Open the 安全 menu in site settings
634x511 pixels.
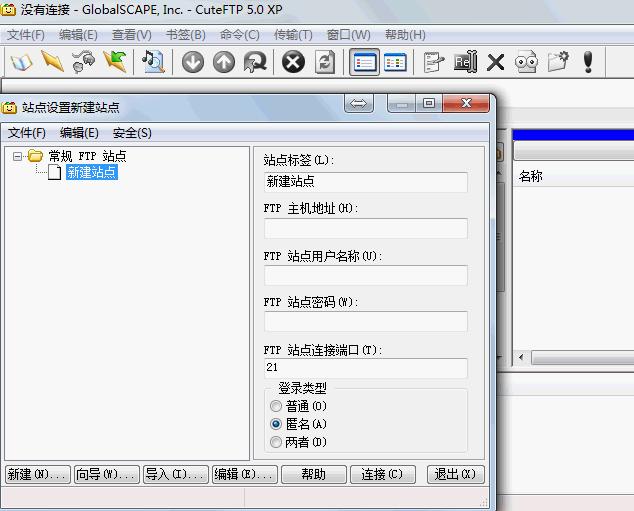point(132,132)
